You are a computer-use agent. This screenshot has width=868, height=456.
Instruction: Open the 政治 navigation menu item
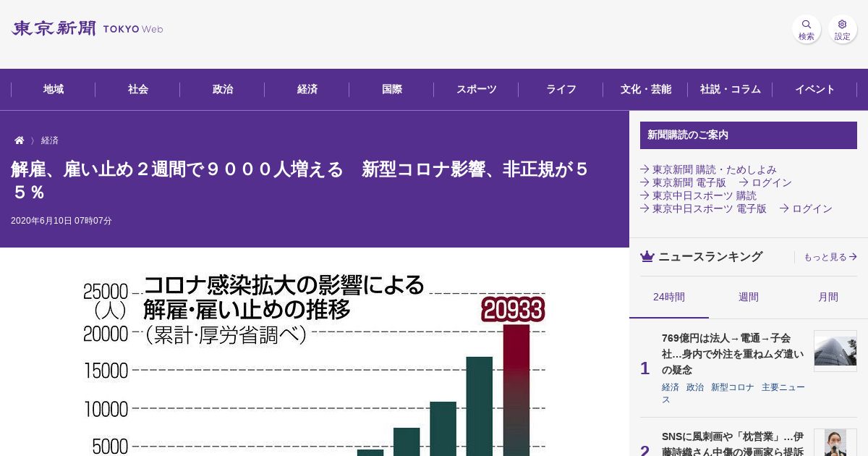[x=223, y=90]
